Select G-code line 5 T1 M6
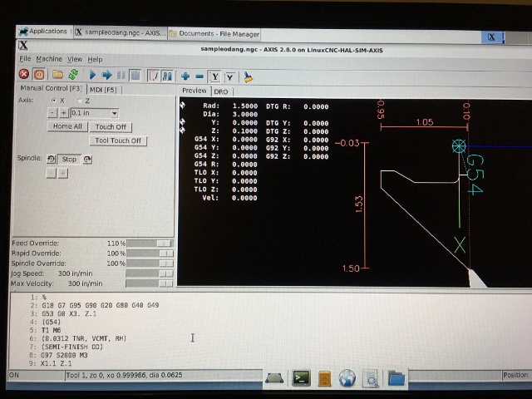Image resolution: width=532 pixels, height=399 pixels. pyautogui.click(x=52, y=330)
